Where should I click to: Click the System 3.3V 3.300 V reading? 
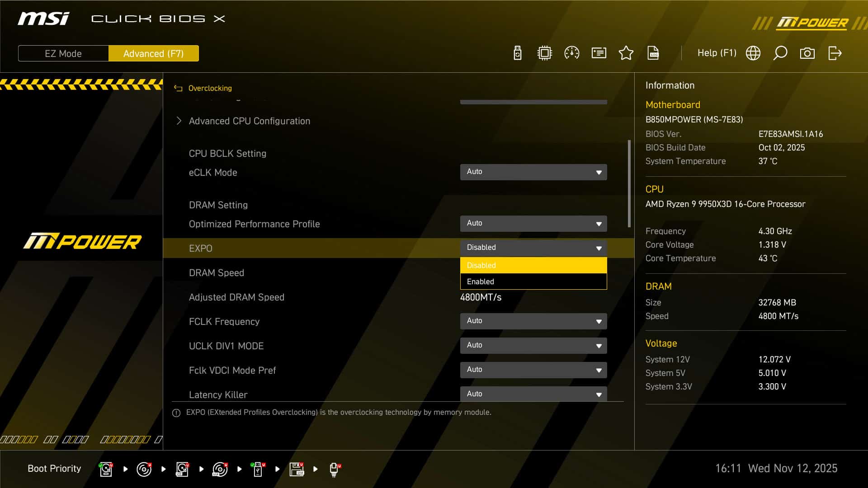(772, 386)
